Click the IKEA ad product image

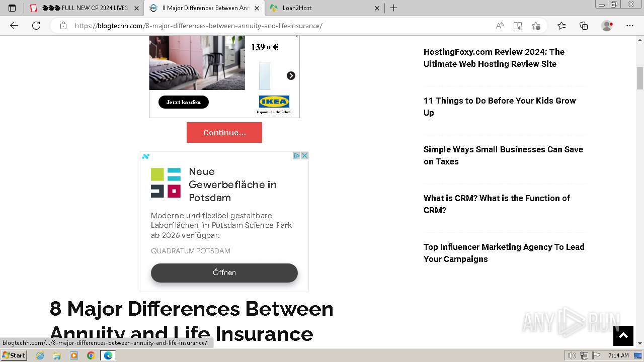197,63
